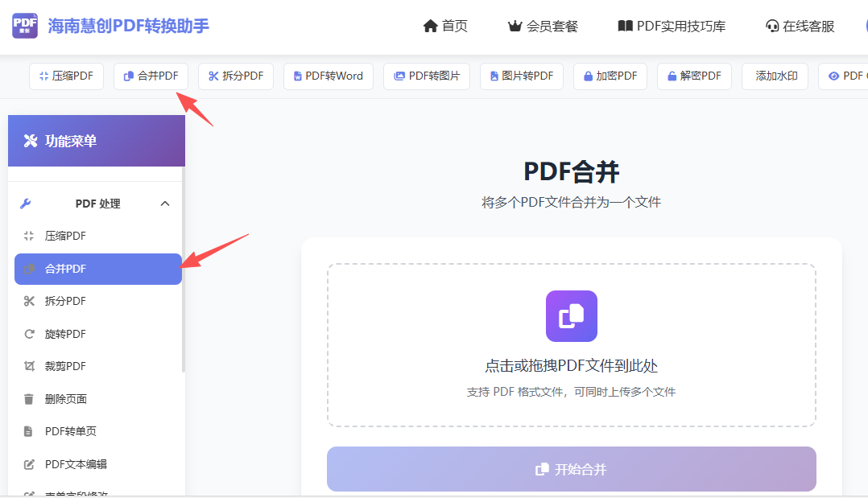Click the rotate icon beside 旋转PDF
868x498 pixels.
(29, 334)
